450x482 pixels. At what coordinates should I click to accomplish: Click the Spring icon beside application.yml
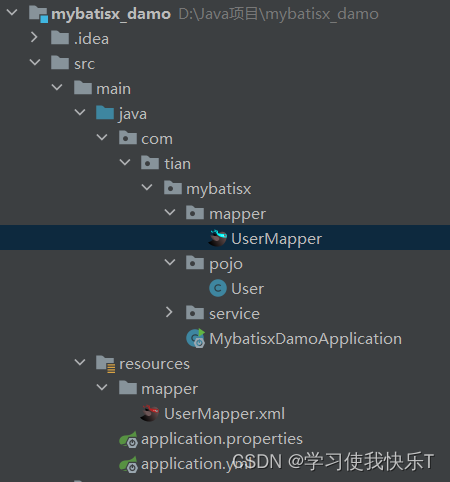pyautogui.click(x=128, y=464)
